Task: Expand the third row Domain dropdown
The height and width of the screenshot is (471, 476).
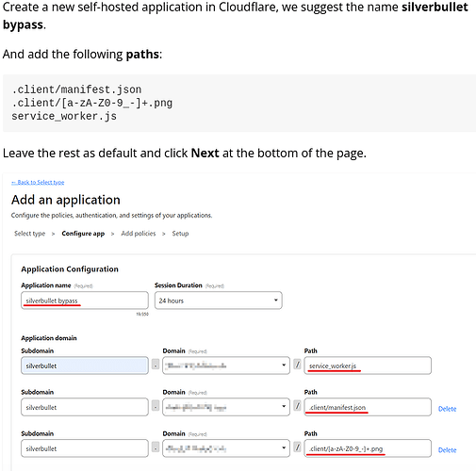Action: [x=226, y=448]
